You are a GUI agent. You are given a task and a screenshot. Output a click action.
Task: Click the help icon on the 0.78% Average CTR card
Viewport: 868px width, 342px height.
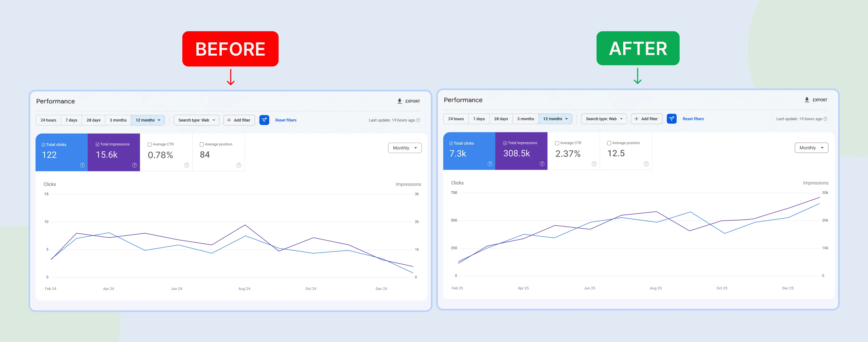pyautogui.click(x=187, y=165)
